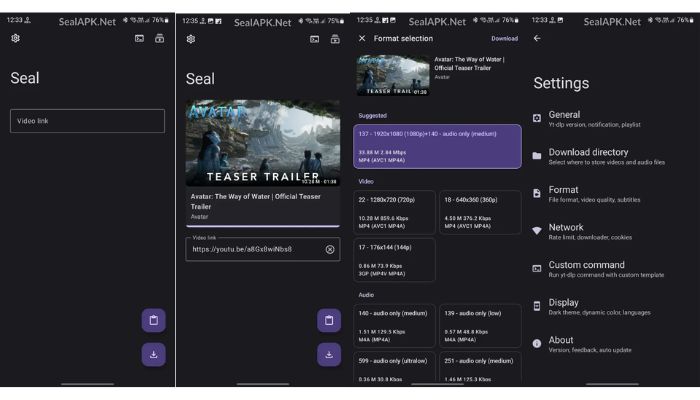Click the Download directory folder icon
Image resolution: width=700 pixels, height=400 pixels.
[537, 156]
